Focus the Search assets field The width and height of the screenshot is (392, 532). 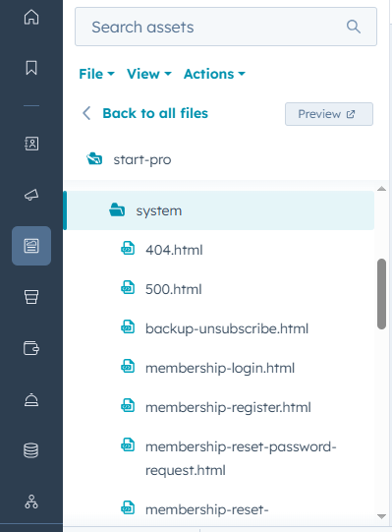coord(226,27)
